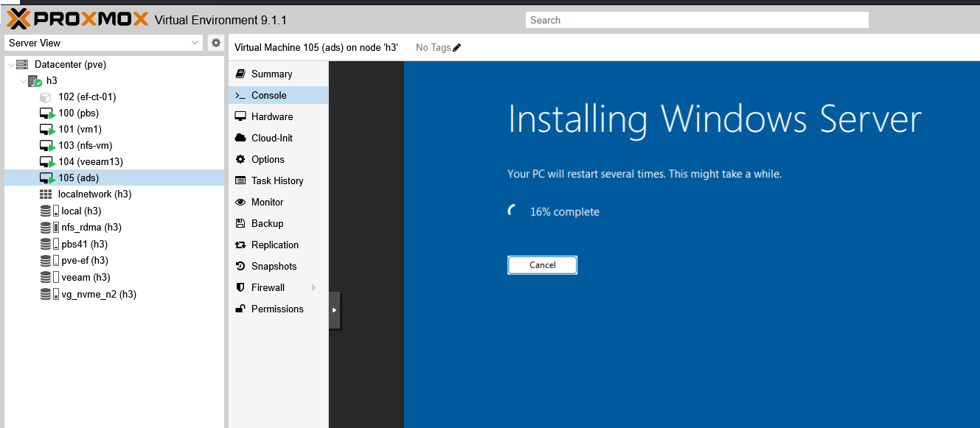Click the Permissions unlock icon

[x=240, y=309]
